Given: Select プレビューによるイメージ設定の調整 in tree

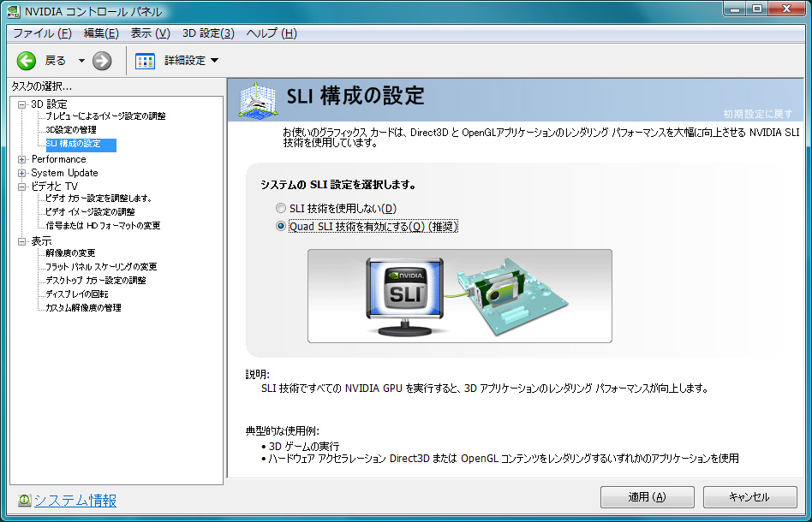Looking at the screenshot, I should point(105,116).
